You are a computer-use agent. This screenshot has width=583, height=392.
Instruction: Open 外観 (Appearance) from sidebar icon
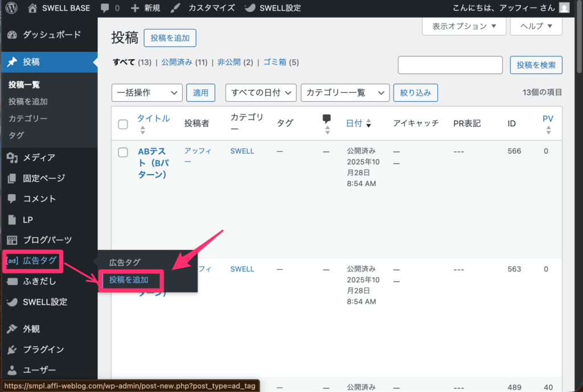point(13,328)
